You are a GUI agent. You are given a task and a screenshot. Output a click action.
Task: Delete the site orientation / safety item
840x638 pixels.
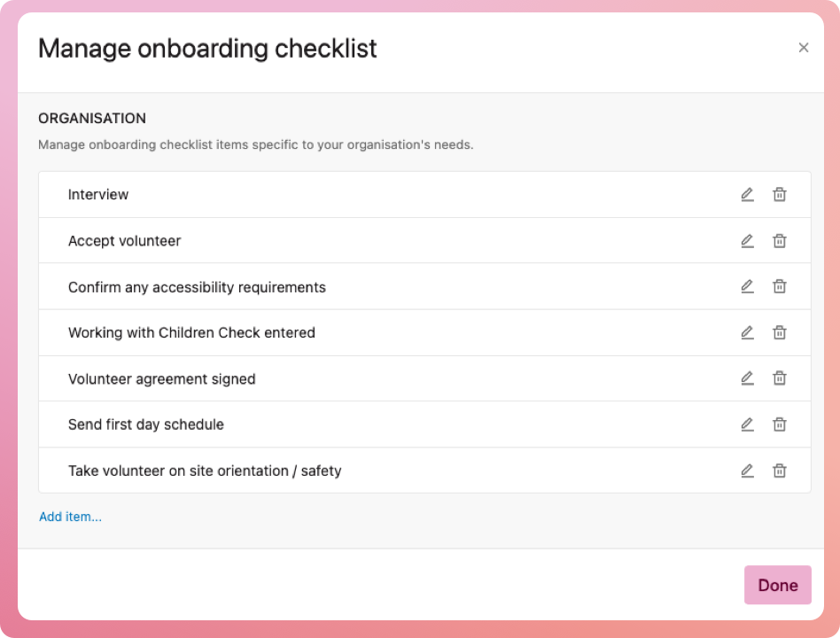point(780,471)
